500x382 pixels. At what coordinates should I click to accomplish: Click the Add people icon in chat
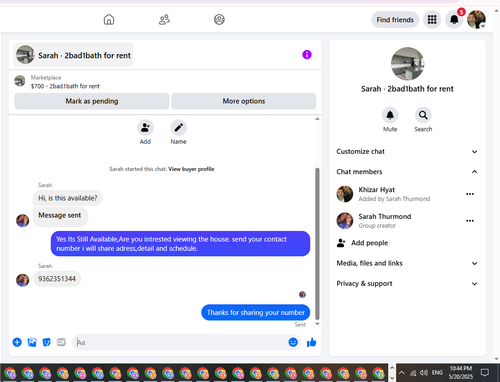(145, 128)
